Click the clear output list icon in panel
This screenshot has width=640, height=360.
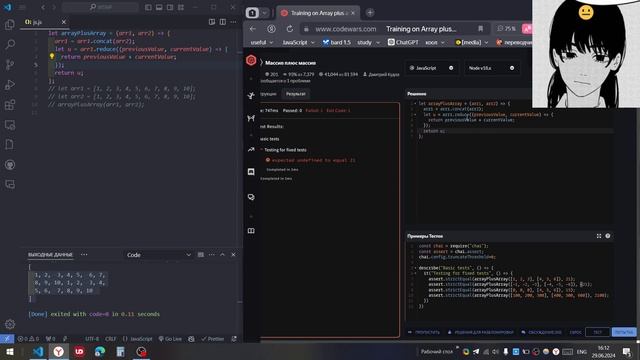point(201,255)
